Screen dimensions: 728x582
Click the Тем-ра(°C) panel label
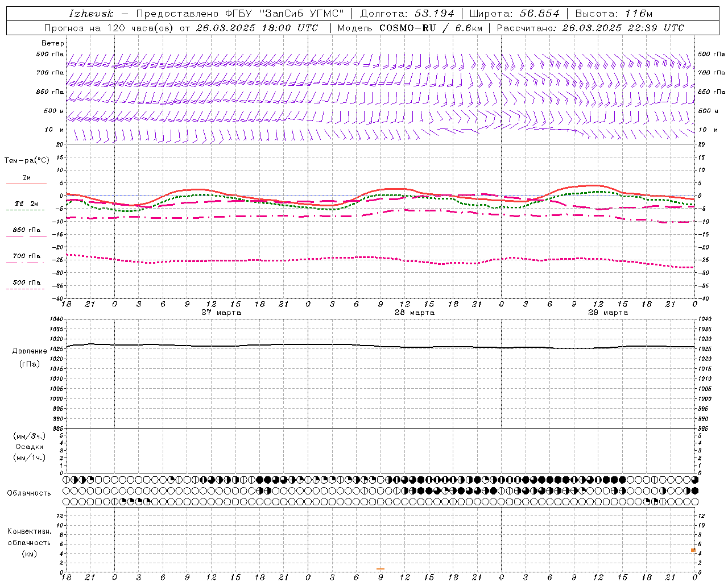tap(27, 161)
